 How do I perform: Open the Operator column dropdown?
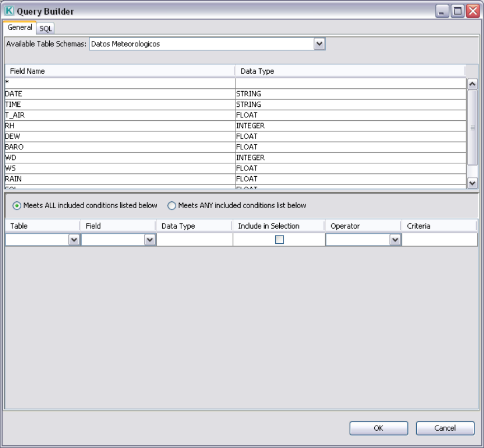395,240
